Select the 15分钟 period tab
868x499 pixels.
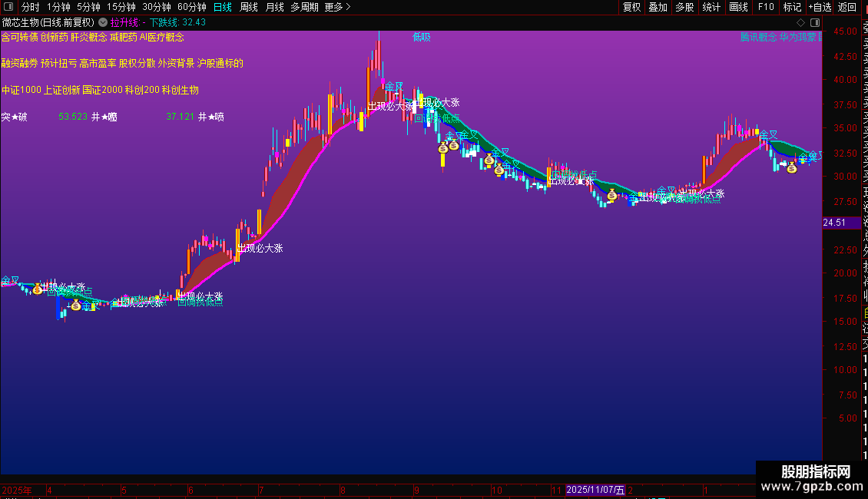pyautogui.click(x=121, y=7)
